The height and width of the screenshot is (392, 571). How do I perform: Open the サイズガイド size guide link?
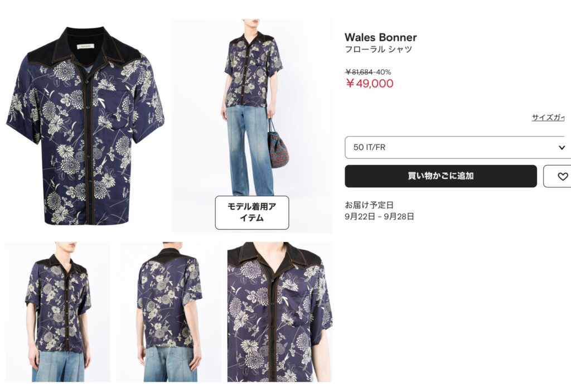[x=548, y=118]
